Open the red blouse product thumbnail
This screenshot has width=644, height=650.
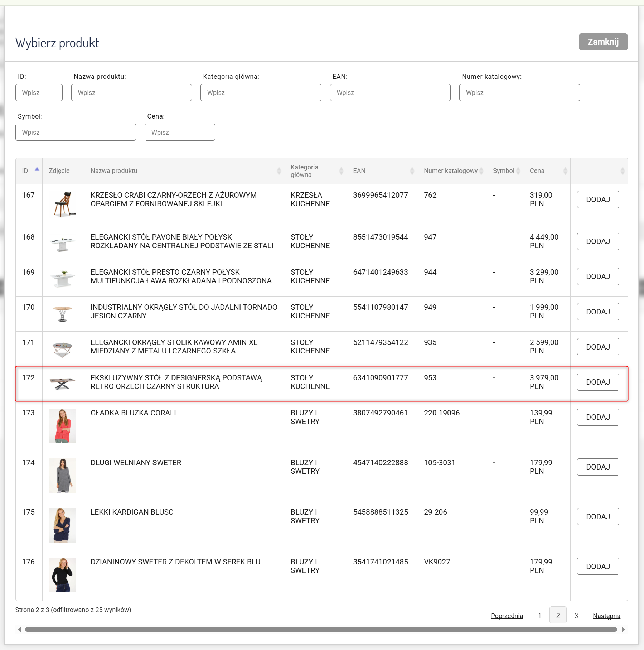(x=62, y=426)
